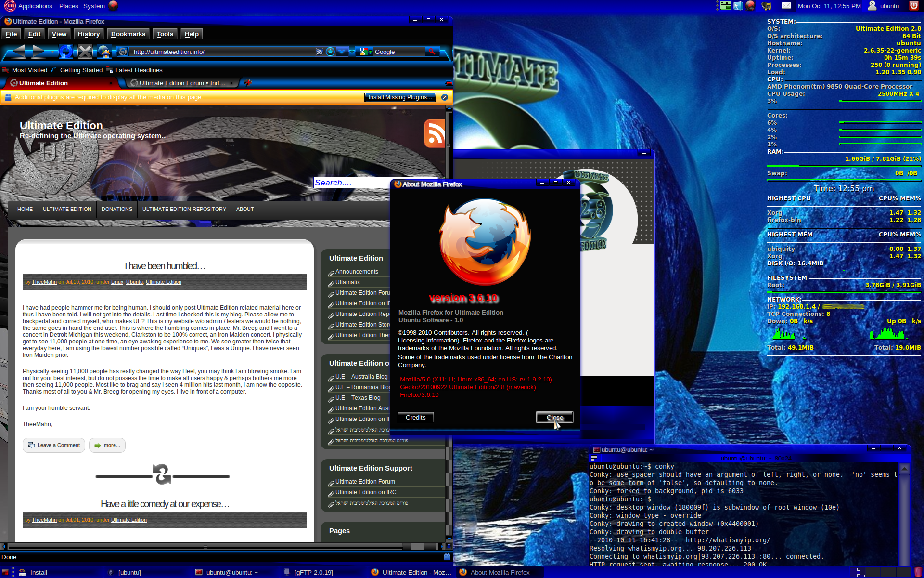Click Install Missing Plugins button
The height and width of the screenshot is (578, 924).
tap(400, 97)
